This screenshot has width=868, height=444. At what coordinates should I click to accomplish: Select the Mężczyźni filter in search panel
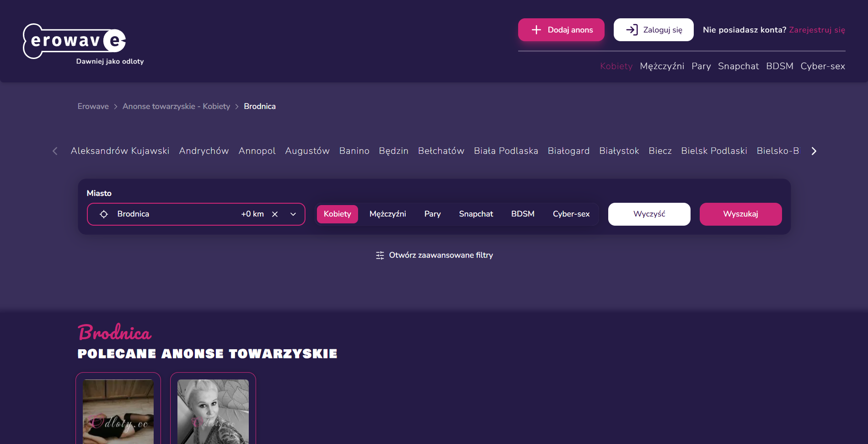pyautogui.click(x=388, y=214)
